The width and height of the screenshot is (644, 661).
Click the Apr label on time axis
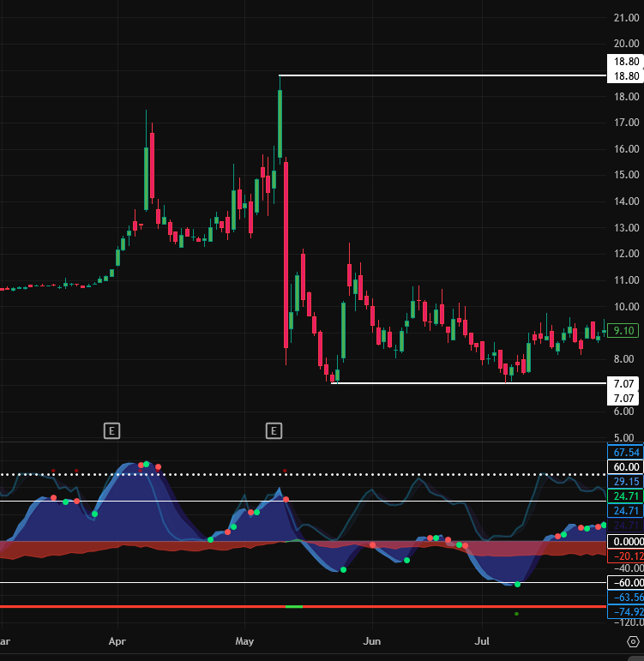(117, 641)
